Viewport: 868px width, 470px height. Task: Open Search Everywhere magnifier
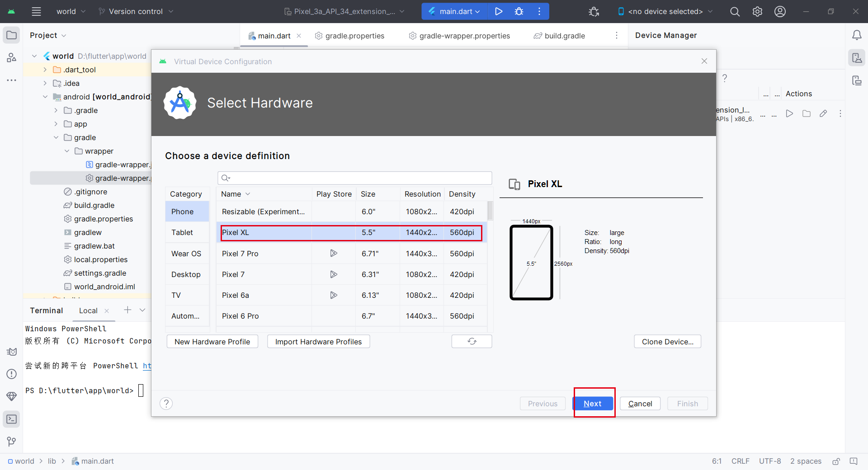pyautogui.click(x=735, y=11)
